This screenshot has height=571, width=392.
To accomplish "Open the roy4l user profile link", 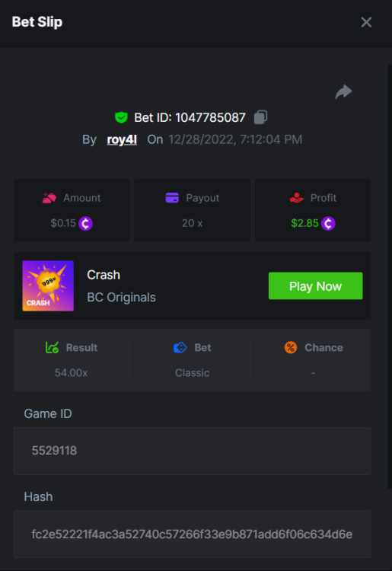I will (122, 139).
